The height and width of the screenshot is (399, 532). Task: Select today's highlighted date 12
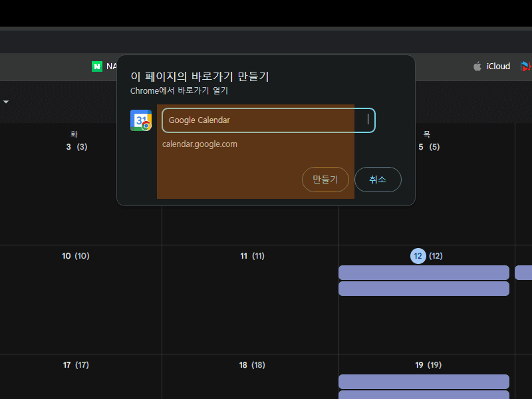click(418, 256)
